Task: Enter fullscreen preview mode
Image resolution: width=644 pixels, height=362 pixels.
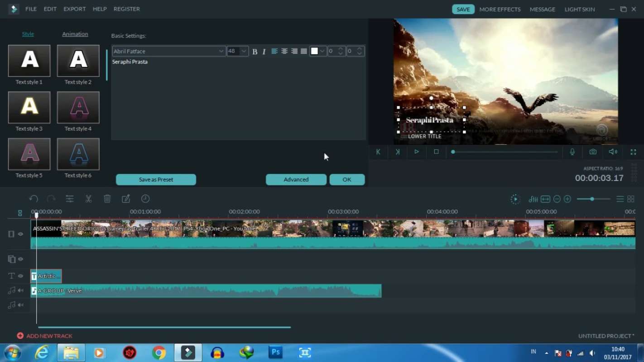Action: [x=633, y=152]
